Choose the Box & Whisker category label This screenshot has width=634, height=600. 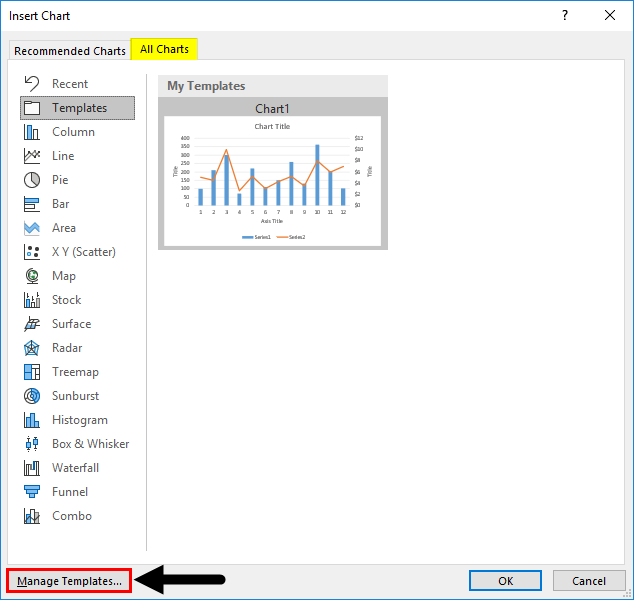91,444
